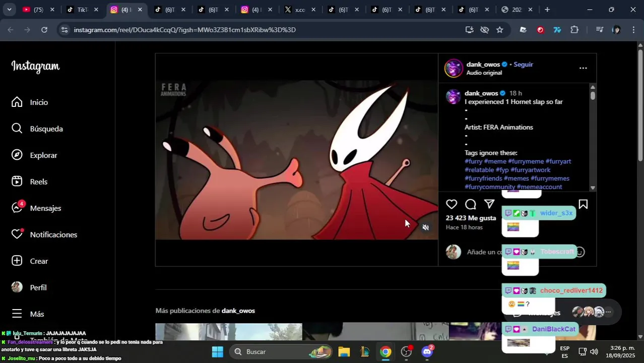
Task: Open the tab search dropdown arrow
Action: pyautogui.click(x=9, y=10)
